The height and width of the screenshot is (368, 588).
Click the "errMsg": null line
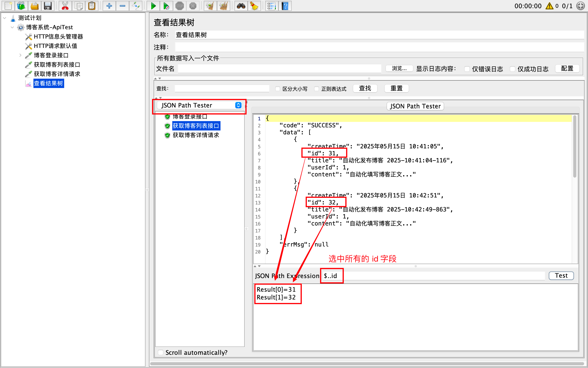click(x=304, y=244)
